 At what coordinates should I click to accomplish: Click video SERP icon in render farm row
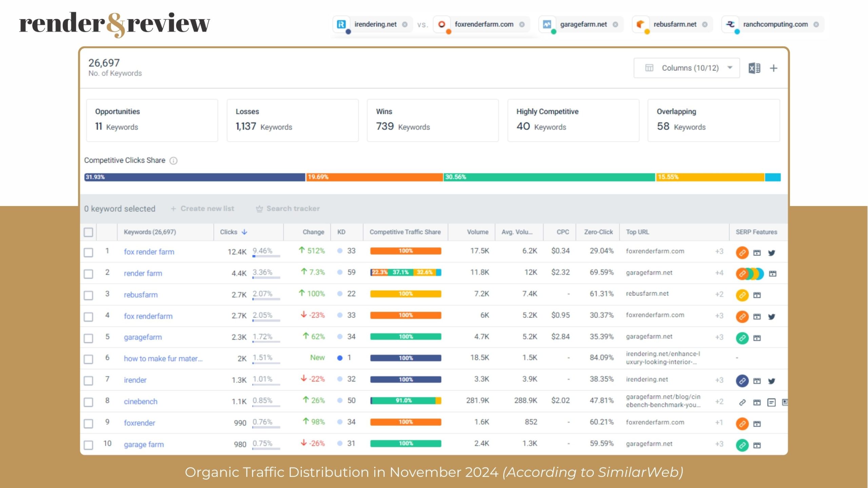772,273
